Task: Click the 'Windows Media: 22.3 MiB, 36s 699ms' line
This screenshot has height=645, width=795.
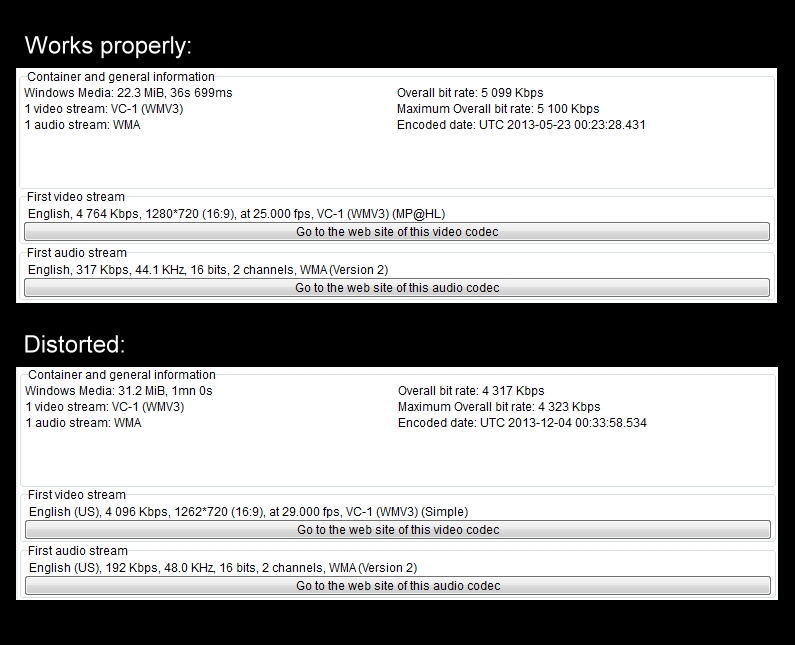Action: coord(128,93)
